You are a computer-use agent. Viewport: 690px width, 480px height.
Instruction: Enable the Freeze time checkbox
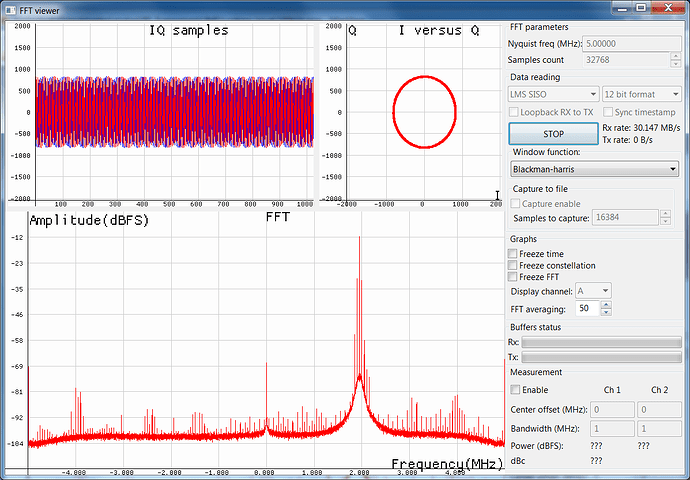pyautogui.click(x=513, y=254)
